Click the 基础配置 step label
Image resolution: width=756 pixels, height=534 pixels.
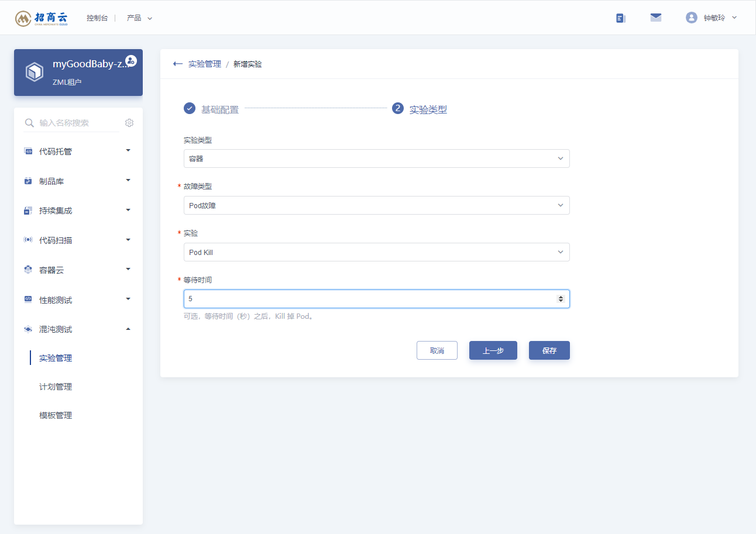point(220,109)
